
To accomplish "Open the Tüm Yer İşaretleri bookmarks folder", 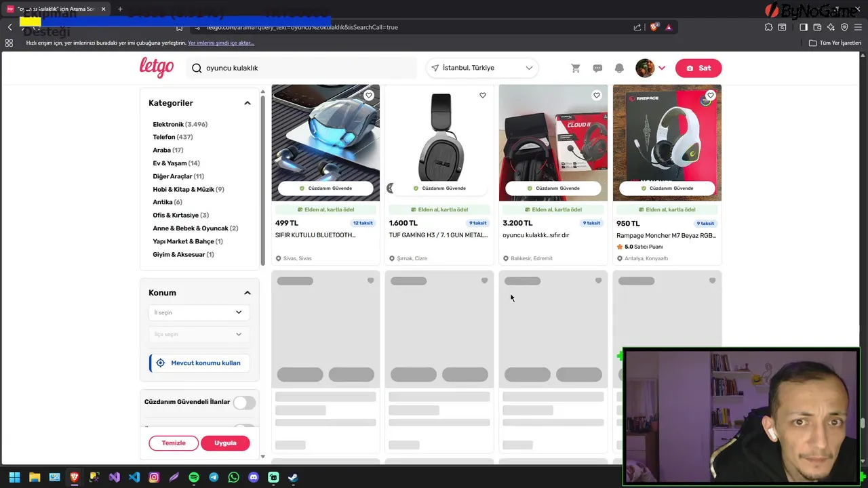I will coord(835,43).
